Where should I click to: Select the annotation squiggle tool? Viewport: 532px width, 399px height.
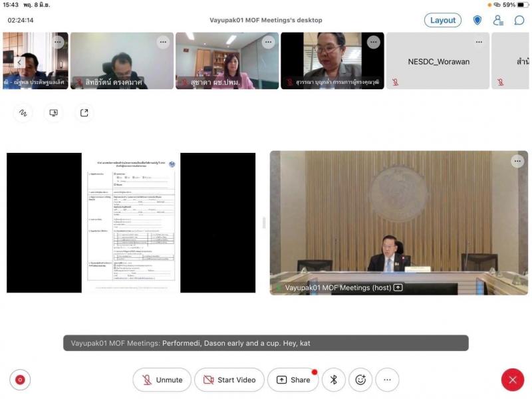click(x=23, y=113)
